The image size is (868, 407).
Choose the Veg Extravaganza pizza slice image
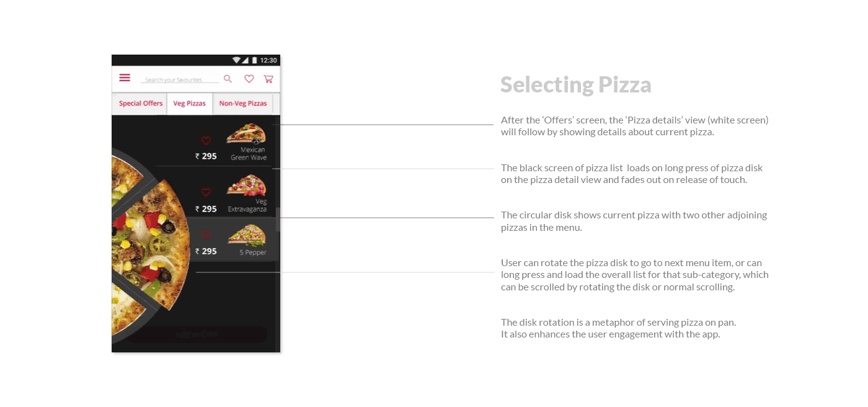pos(246,186)
